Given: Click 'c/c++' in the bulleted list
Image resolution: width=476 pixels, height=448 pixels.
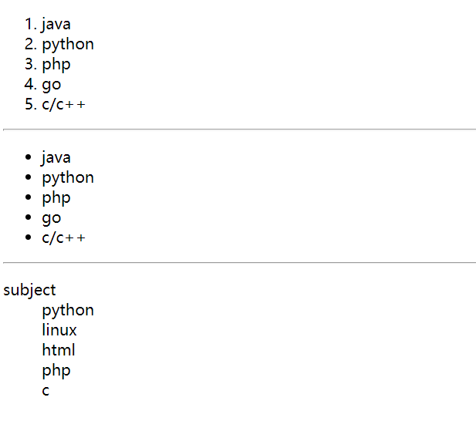Looking at the screenshot, I should point(63,238).
